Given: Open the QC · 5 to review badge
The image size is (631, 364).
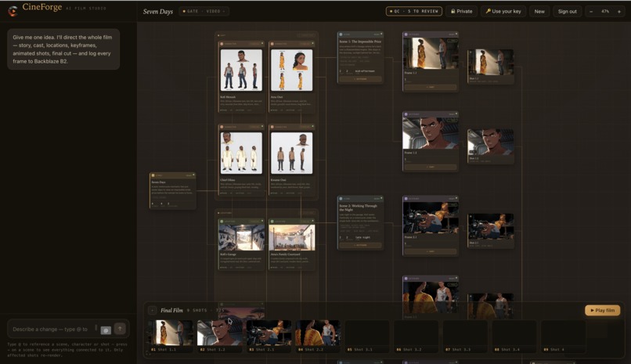Looking at the screenshot, I should (x=413, y=11).
